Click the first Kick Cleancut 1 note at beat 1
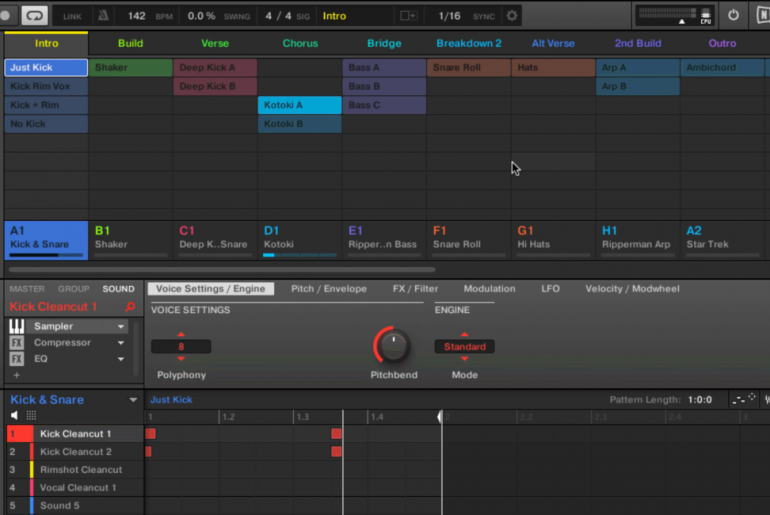This screenshot has width=770, height=515. pyautogui.click(x=150, y=434)
